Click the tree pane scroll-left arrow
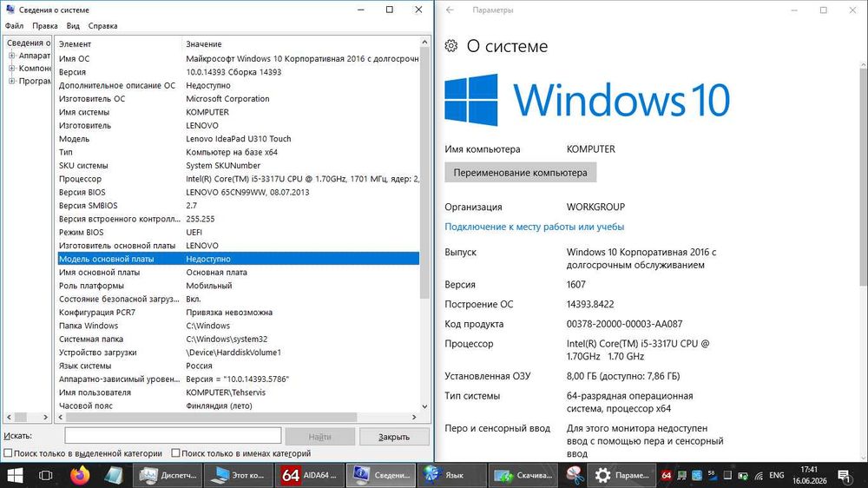868x488 pixels. pos(9,417)
